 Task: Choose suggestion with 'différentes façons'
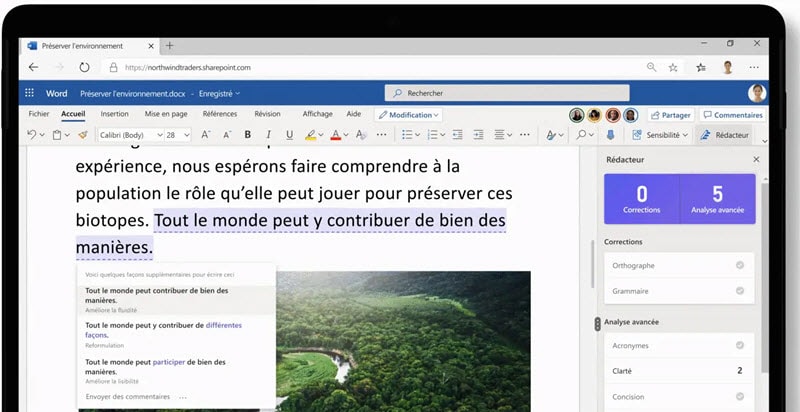[x=176, y=334]
